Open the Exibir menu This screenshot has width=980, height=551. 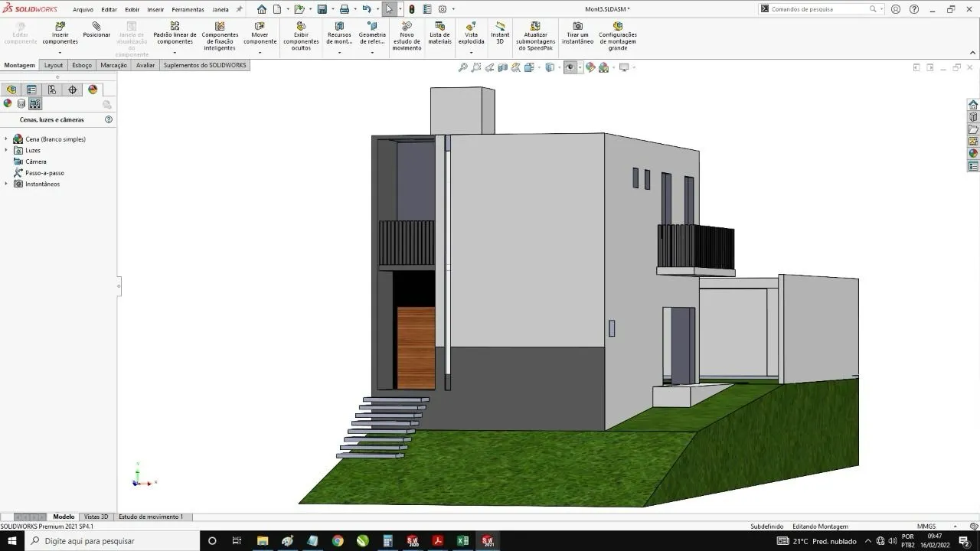coord(132,10)
